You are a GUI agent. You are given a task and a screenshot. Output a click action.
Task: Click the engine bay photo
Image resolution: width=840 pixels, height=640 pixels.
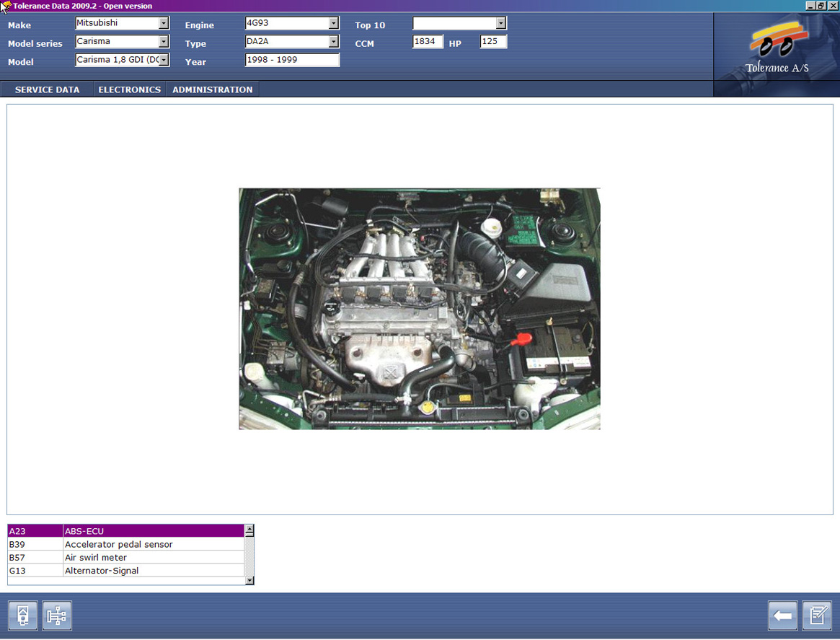click(x=419, y=309)
